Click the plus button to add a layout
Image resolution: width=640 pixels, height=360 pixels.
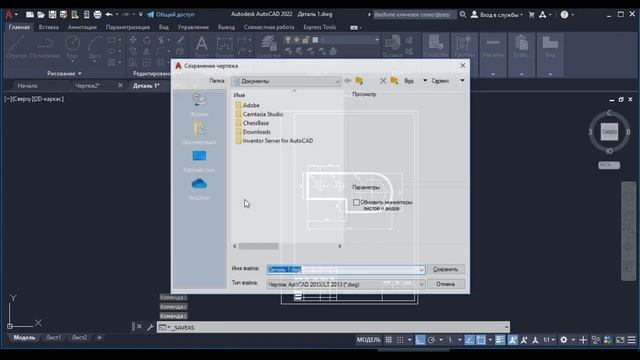pyautogui.click(x=99, y=338)
